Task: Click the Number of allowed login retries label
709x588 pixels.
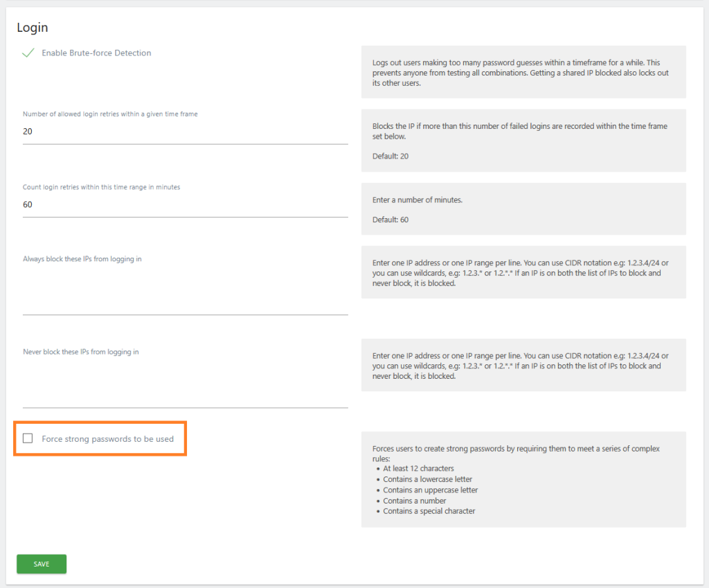Action: click(x=110, y=114)
